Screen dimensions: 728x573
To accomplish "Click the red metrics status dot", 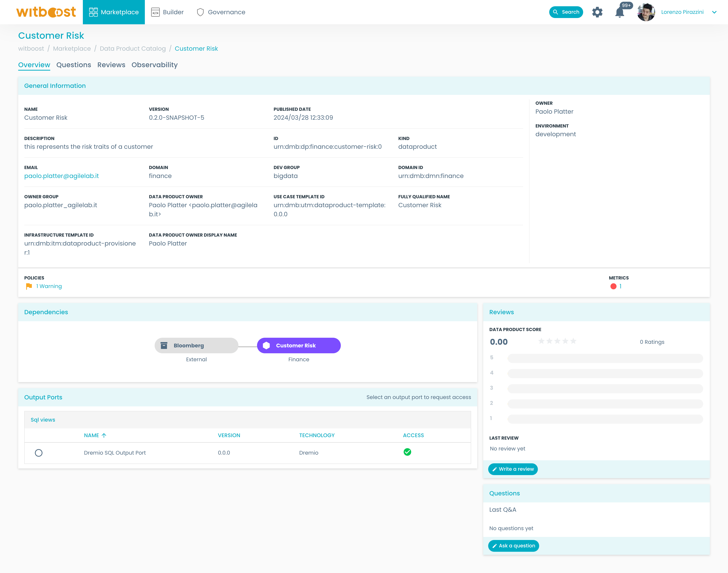I will 613,286.
